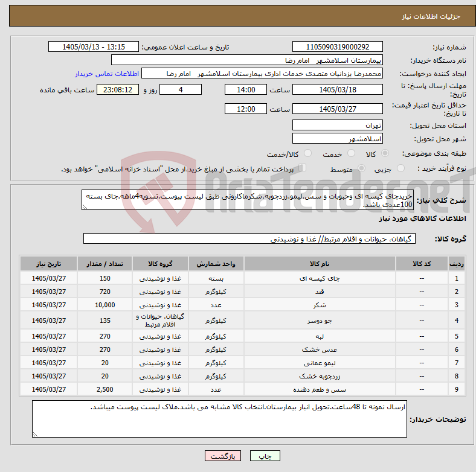Click the بازگشت back button
Screen dimensions: 476x472
pyautogui.click(x=223, y=456)
